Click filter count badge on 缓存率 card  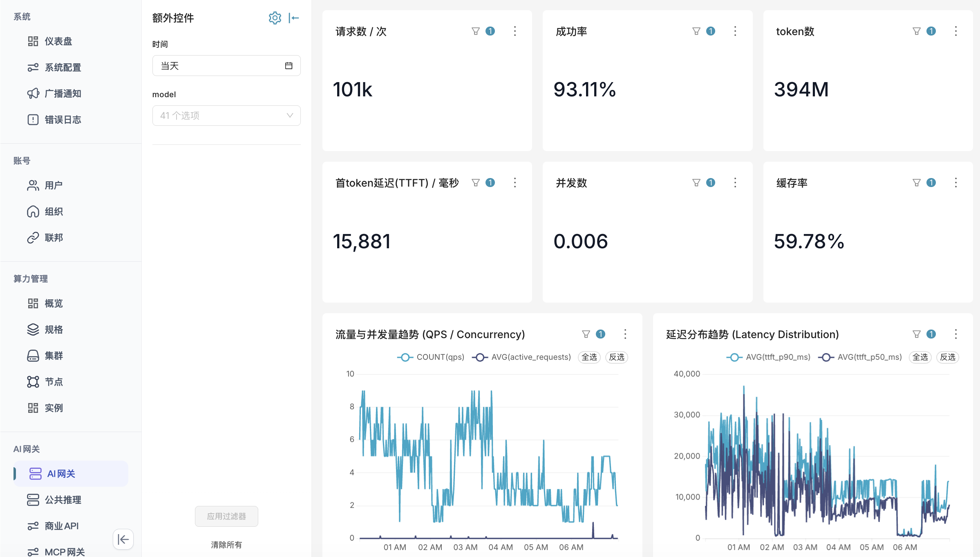(931, 183)
